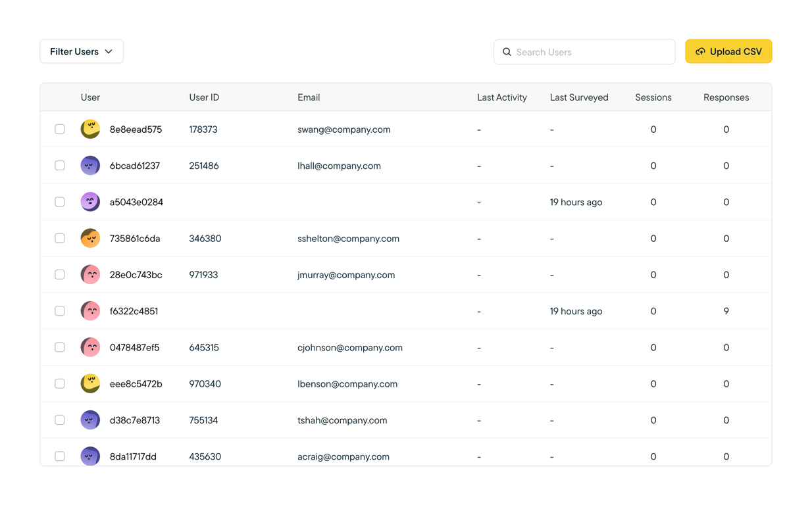Click the Last Activity column header
This screenshot has width=812, height=505.
[502, 97]
